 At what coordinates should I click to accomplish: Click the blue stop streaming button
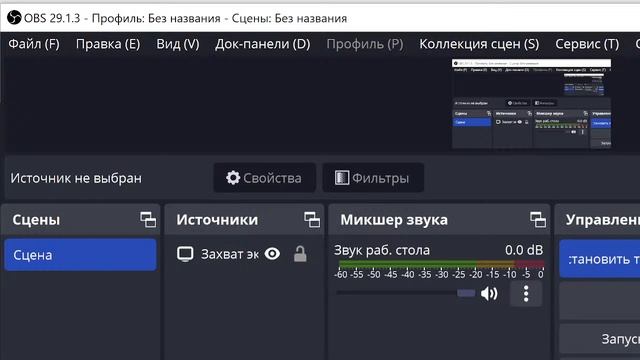click(x=600, y=259)
